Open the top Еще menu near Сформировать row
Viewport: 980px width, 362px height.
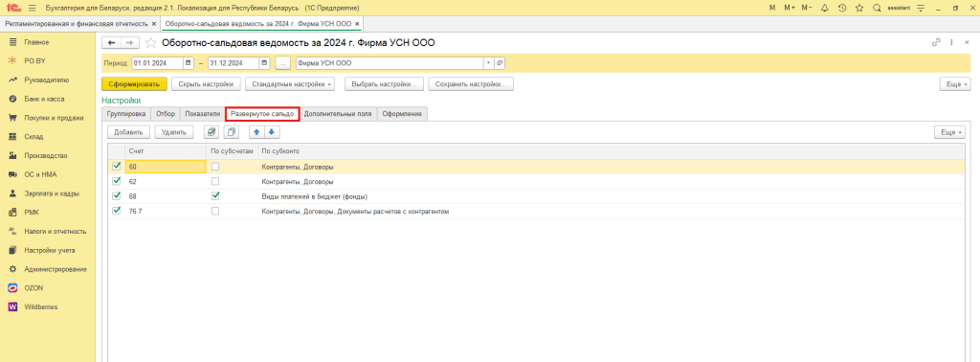(956, 83)
